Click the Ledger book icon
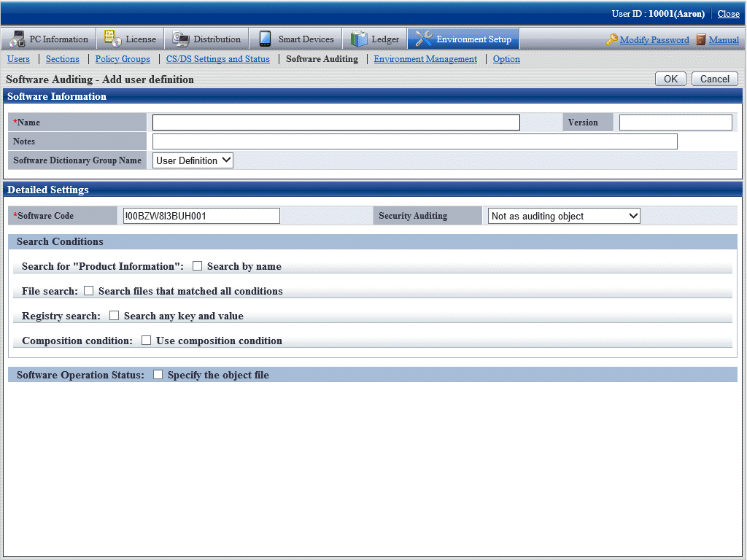 359,39
